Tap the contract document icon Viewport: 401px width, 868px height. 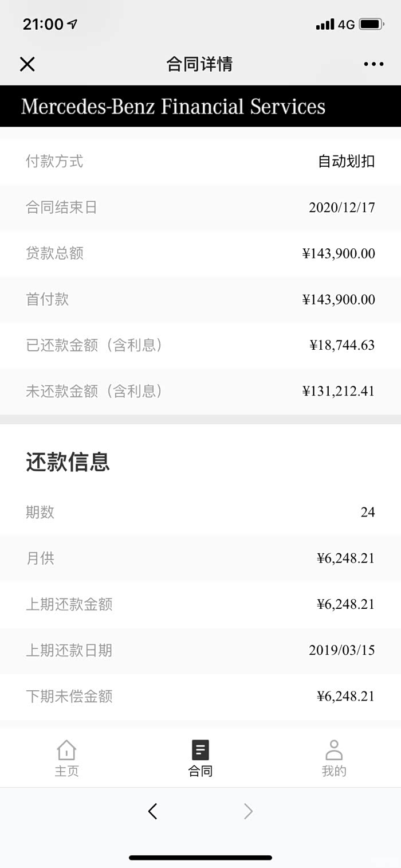click(x=200, y=750)
